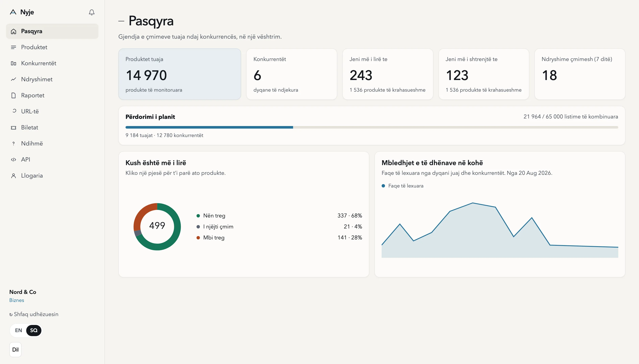Image resolution: width=639 pixels, height=364 pixels.
Task: Click the Pasqyra home icon
Action: (x=14, y=31)
